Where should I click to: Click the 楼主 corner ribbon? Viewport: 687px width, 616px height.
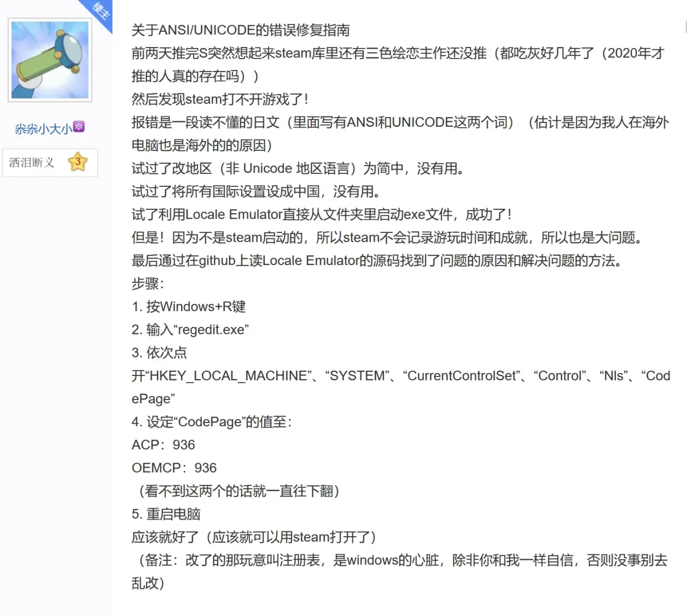pyautogui.click(x=100, y=13)
